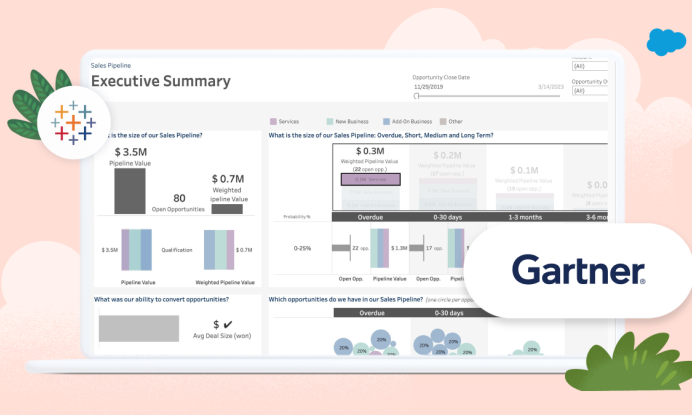Click the checkmark next to Avg Deal Size
Screen dimensions: 692x415
(228, 324)
